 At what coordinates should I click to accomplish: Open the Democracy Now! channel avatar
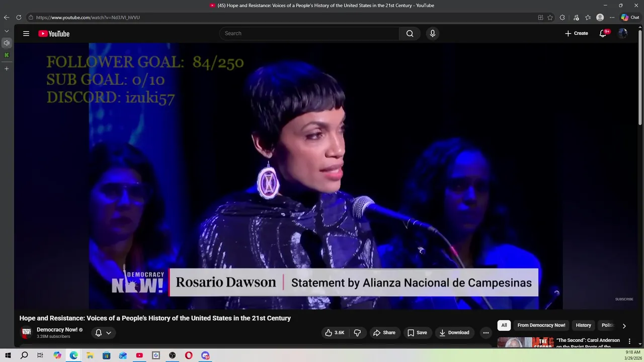pyautogui.click(x=26, y=332)
